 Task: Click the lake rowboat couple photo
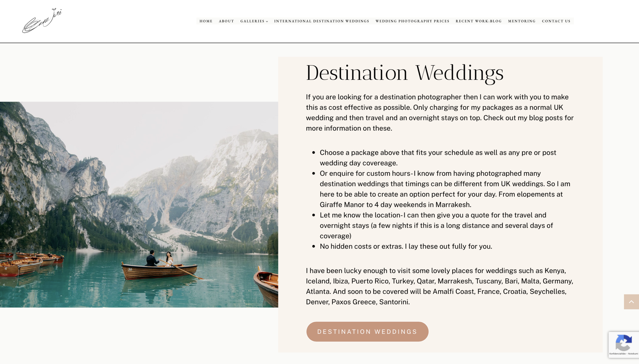(x=139, y=204)
